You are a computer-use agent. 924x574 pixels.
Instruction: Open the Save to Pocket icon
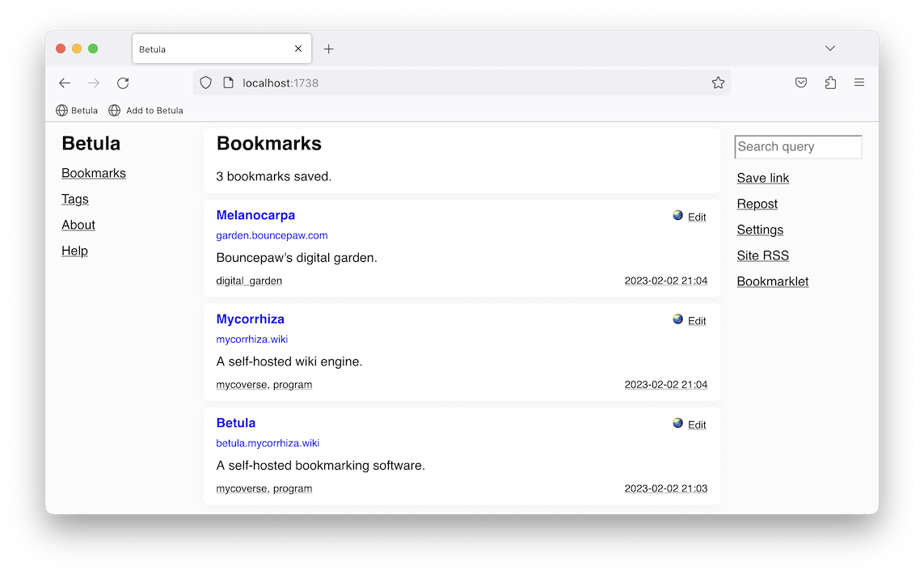pos(801,83)
